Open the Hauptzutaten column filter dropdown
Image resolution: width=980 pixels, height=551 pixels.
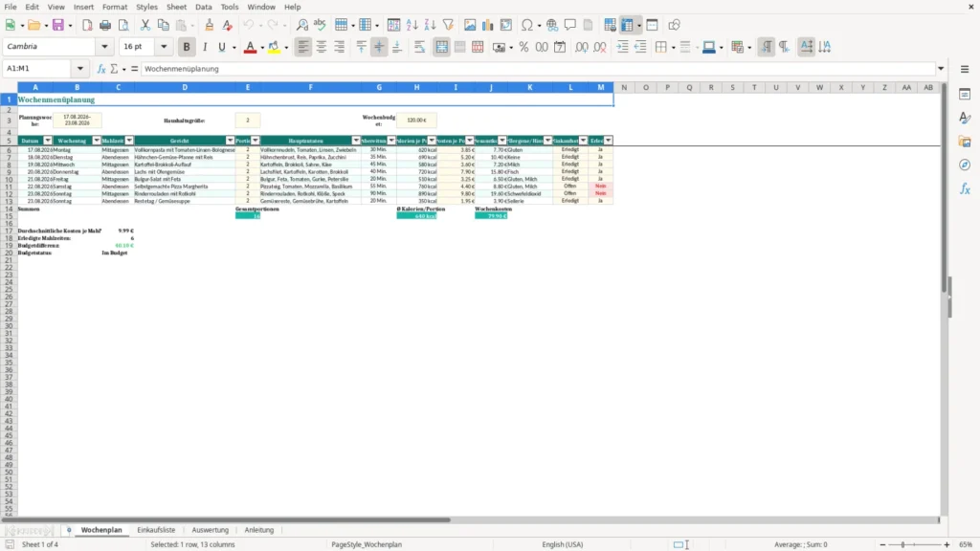pyautogui.click(x=356, y=141)
